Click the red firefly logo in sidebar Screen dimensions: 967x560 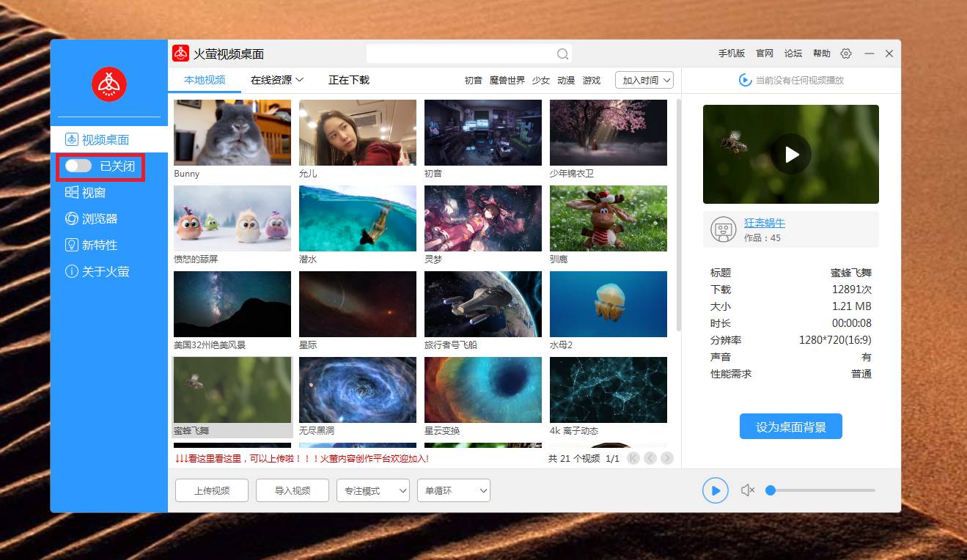109,84
